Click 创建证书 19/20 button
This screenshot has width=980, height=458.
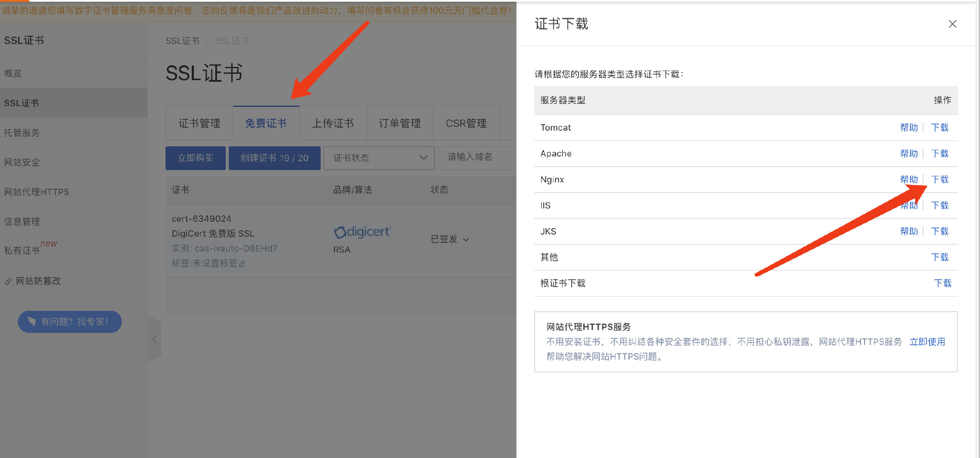point(274,158)
